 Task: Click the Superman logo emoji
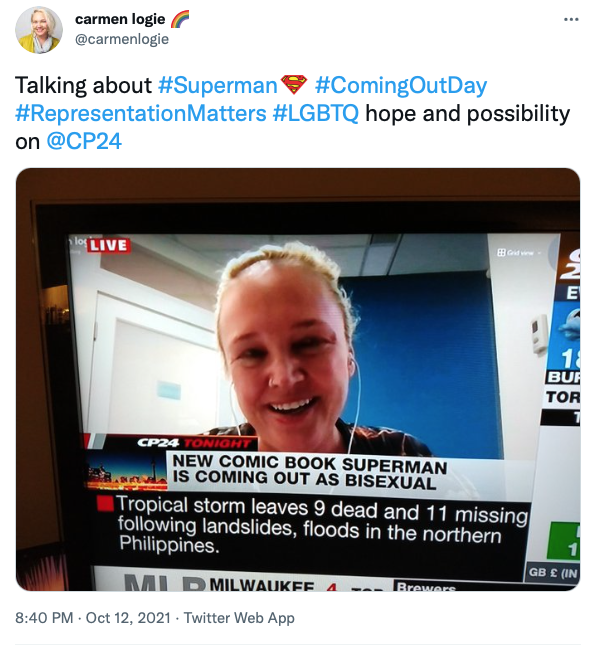click(x=294, y=85)
